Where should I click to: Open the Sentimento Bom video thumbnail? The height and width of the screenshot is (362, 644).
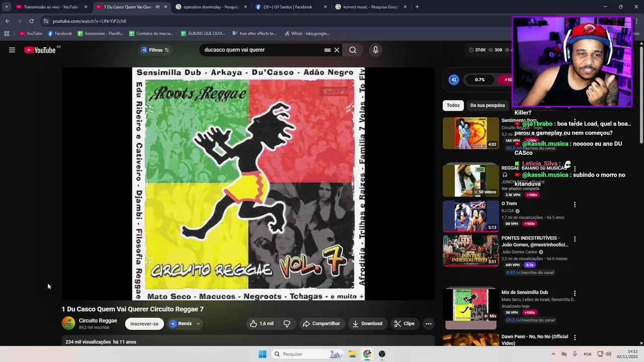tap(471, 133)
